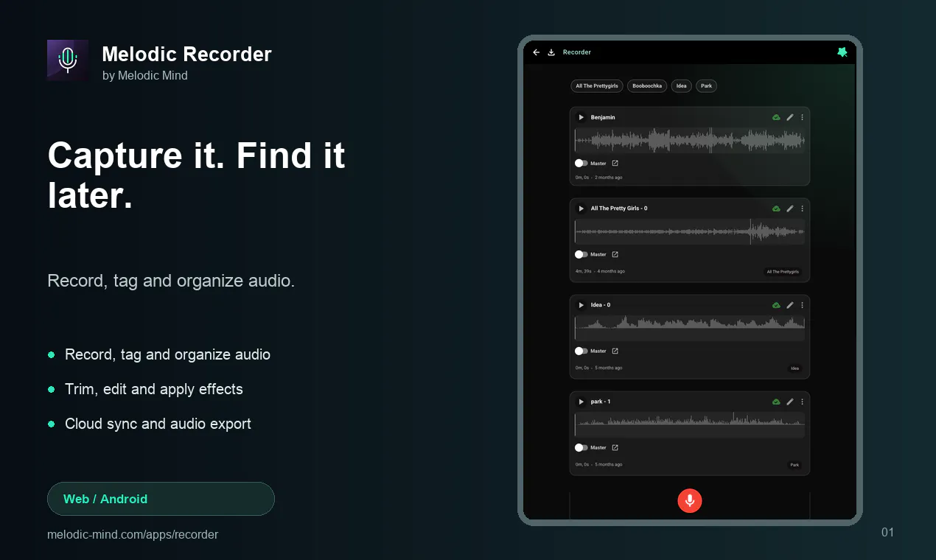The image size is (936, 560).
Task: Click the green star icon in the header
Action: [842, 52]
